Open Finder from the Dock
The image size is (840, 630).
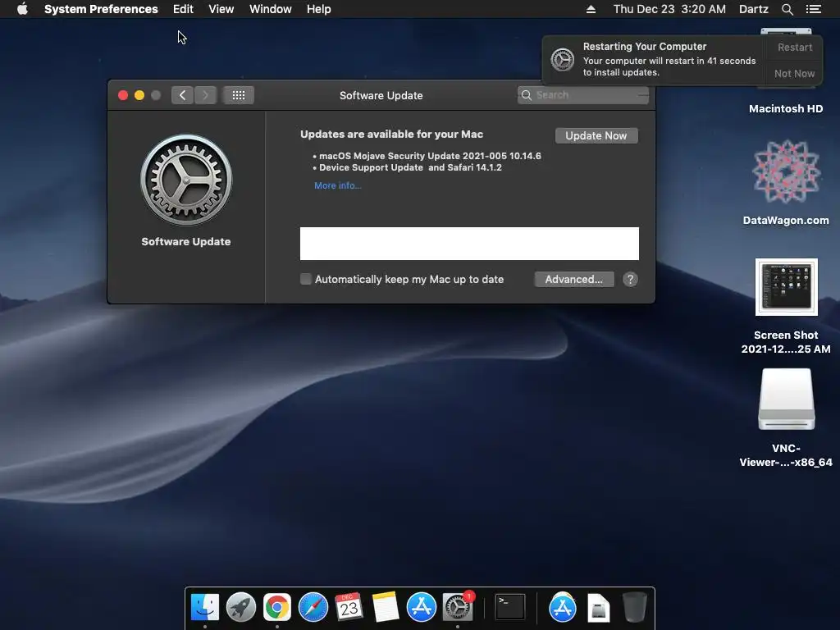[x=205, y=607]
